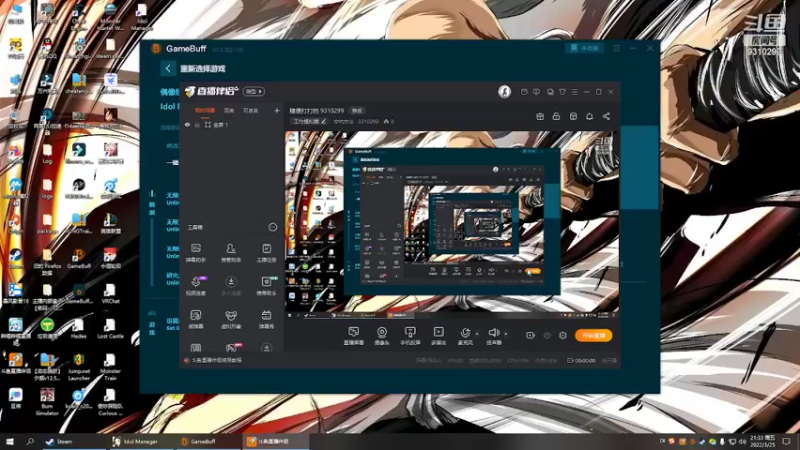
Task: Open the 弹幕助手 tool
Action: 196,253
